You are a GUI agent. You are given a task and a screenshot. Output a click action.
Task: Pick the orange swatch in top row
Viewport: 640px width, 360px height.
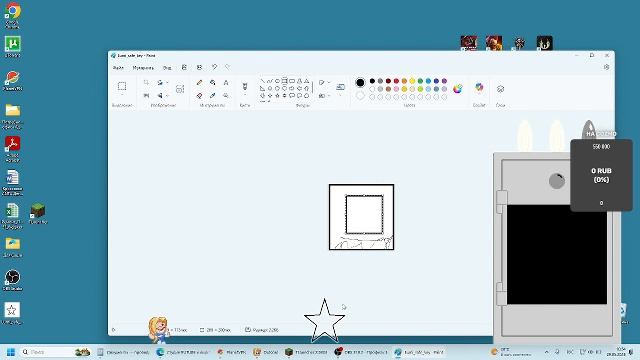[x=404, y=81]
